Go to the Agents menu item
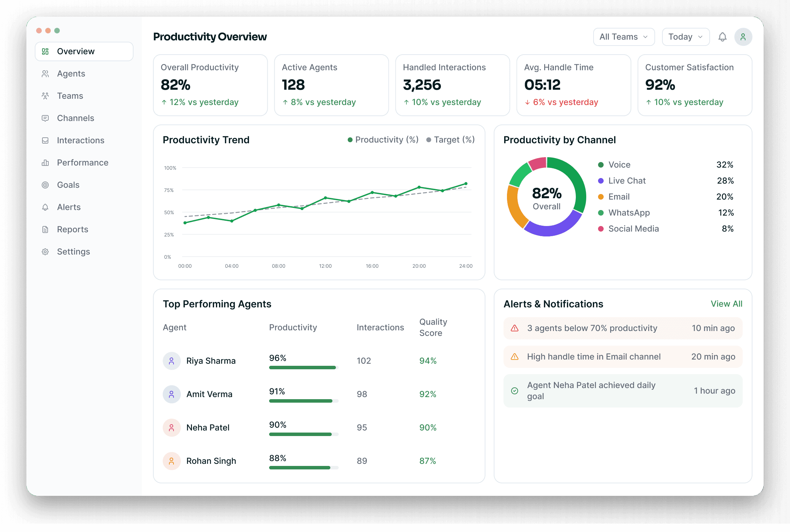 click(84, 74)
